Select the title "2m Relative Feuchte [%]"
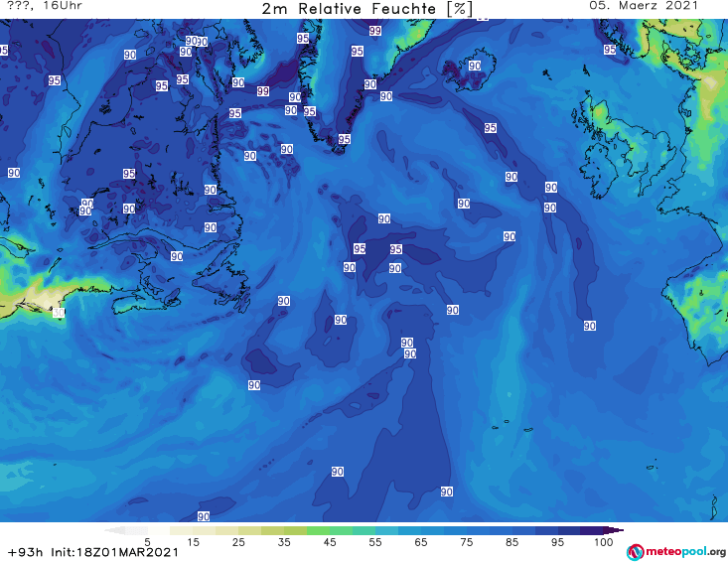Image resolution: width=728 pixels, height=562 pixels. pos(366,9)
